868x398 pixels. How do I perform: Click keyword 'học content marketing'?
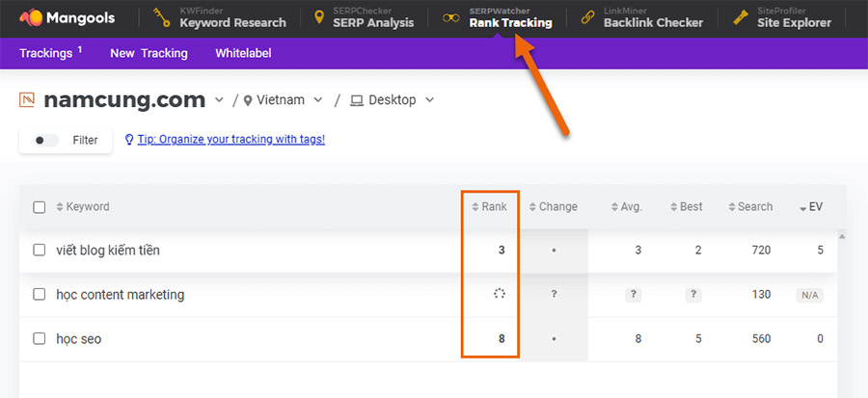[x=121, y=295]
